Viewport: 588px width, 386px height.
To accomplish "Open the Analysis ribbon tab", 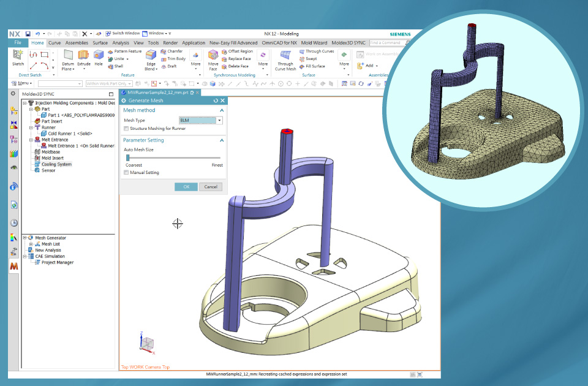I will pos(121,43).
